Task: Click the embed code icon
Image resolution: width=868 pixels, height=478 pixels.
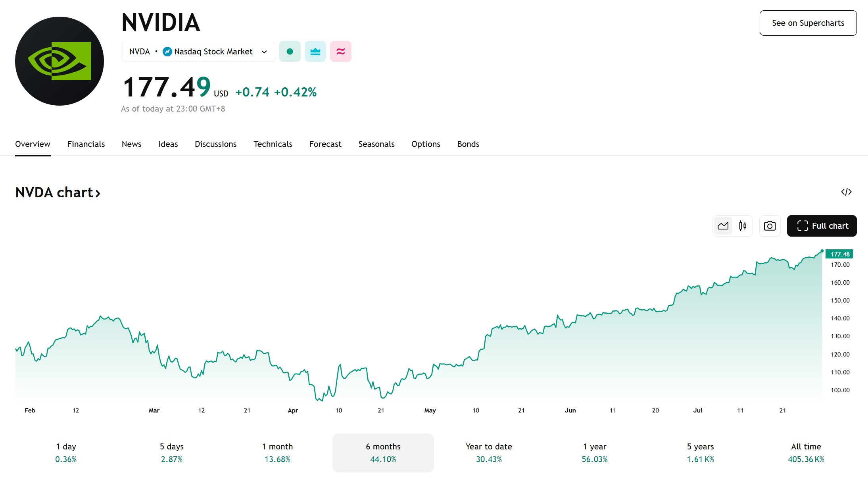Action: tap(846, 192)
